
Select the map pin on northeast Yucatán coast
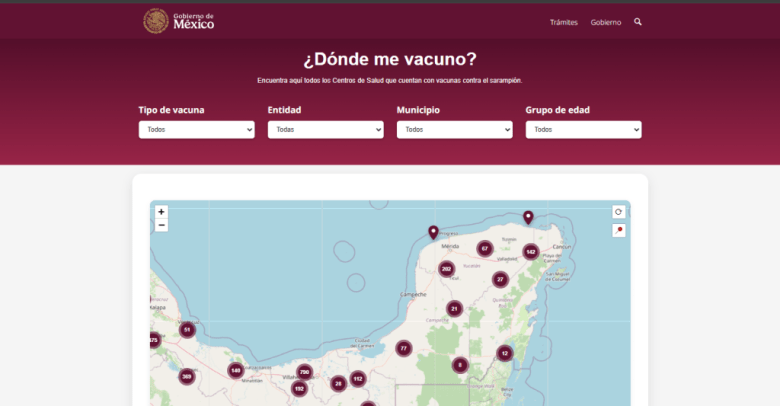pos(528,217)
